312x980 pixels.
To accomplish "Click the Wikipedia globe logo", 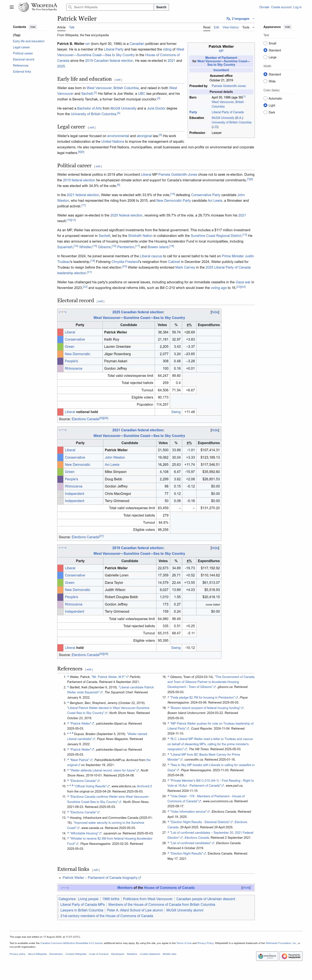I will pos(24,7).
